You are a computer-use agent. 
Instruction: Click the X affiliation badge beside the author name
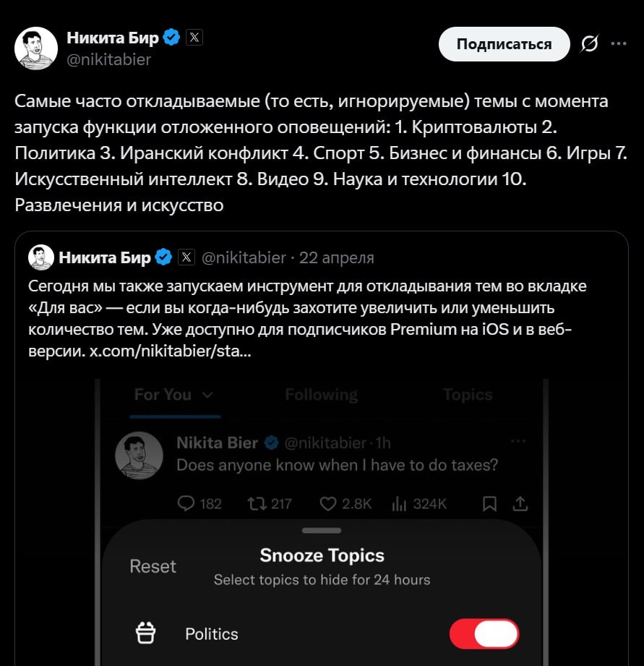click(x=194, y=38)
